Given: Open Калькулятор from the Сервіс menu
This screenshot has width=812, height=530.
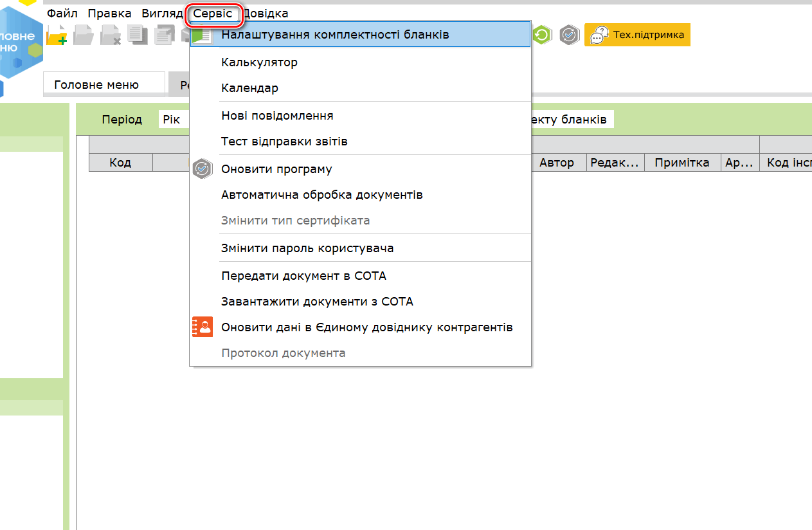Looking at the screenshot, I should tap(259, 62).
